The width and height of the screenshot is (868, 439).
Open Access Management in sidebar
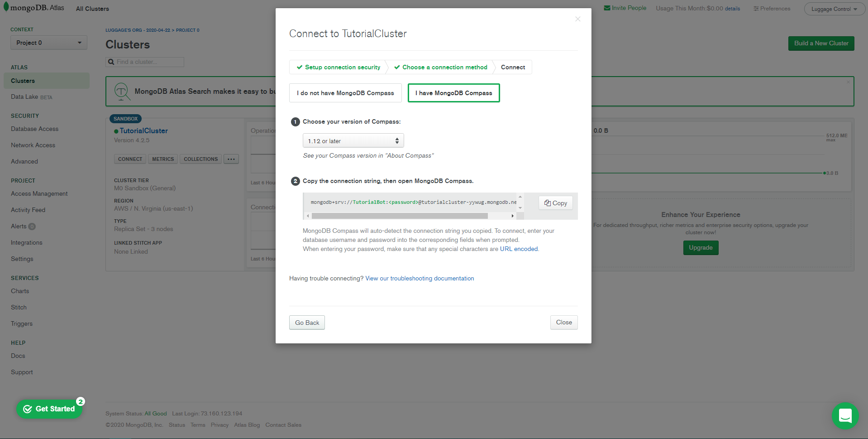(39, 194)
